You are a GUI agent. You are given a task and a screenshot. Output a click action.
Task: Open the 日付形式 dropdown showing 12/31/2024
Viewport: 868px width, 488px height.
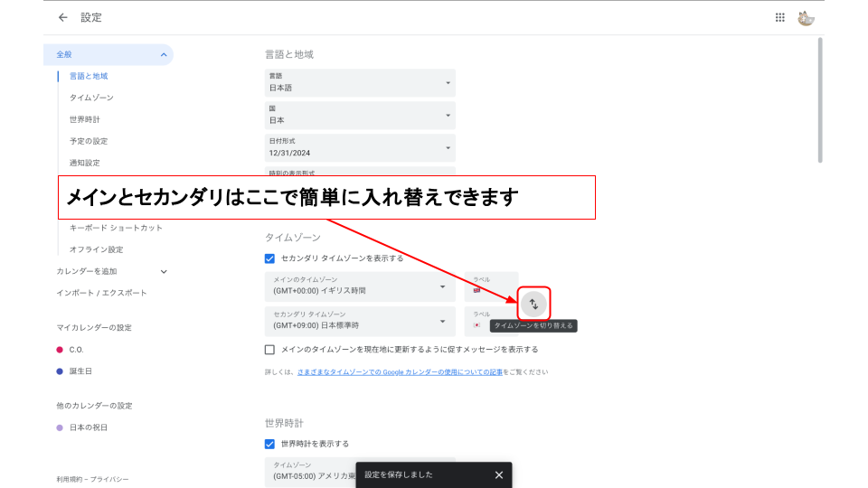360,147
